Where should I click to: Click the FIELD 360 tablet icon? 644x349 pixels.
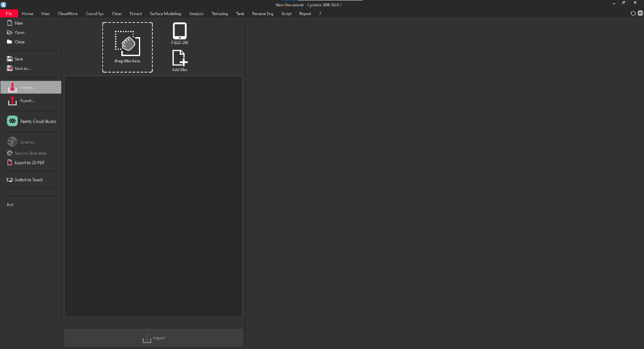tap(180, 31)
